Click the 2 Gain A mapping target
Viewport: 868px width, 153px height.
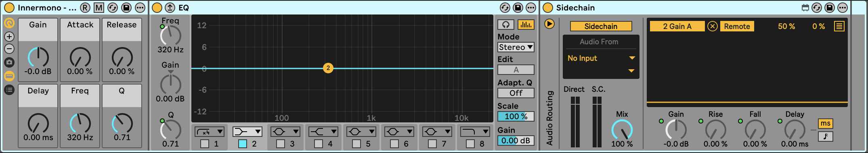[x=677, y=26]
